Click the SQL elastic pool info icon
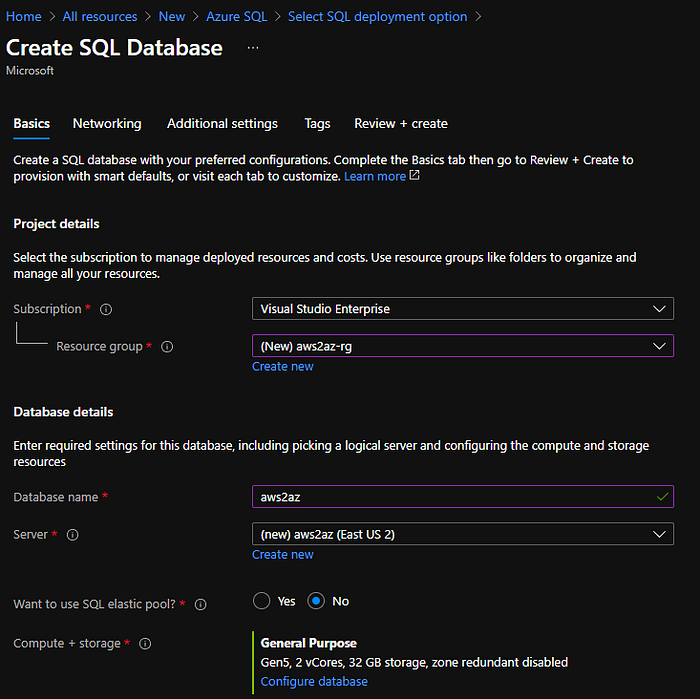Image resolution: width=700 pixels, height=699 pixels. click(200, 604)
